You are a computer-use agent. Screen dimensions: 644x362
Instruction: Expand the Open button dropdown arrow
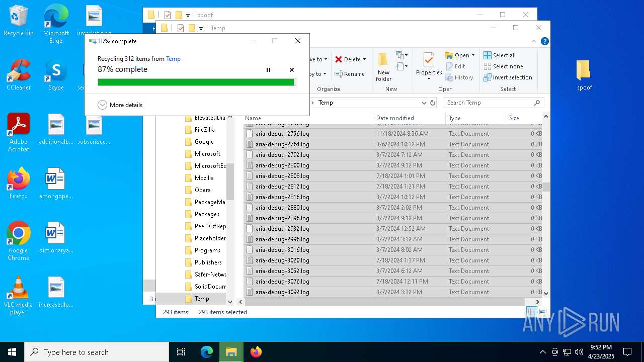coord(473,55)
